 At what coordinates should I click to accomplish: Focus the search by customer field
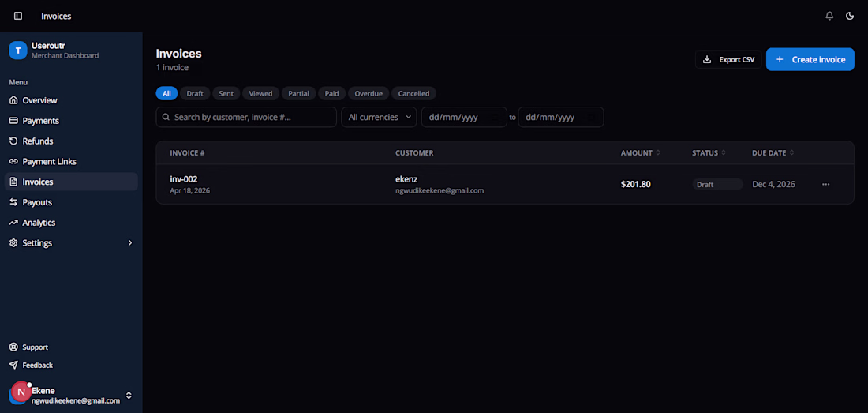point(246,118)
